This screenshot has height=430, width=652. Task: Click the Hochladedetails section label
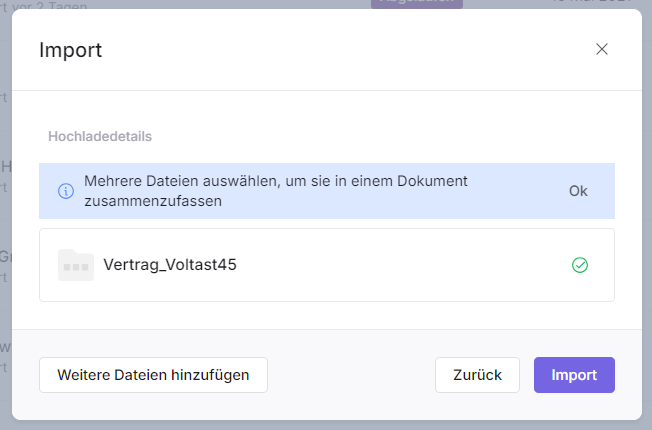pyautogui.click(x=100, y=135)
